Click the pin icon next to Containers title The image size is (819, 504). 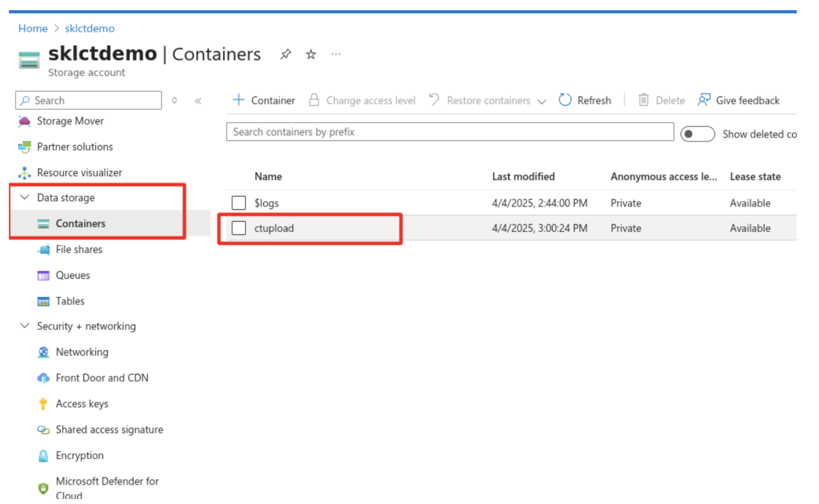pos(286,54)
